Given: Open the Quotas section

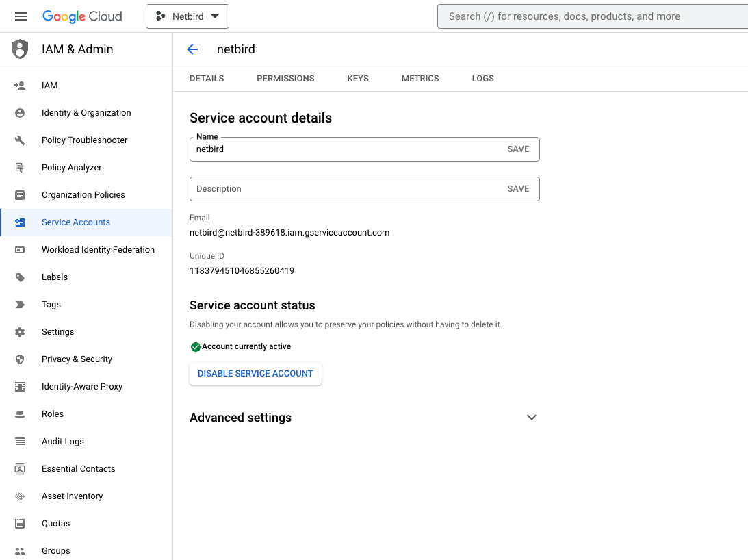Looking at the screenshot, I should (55, 523).
